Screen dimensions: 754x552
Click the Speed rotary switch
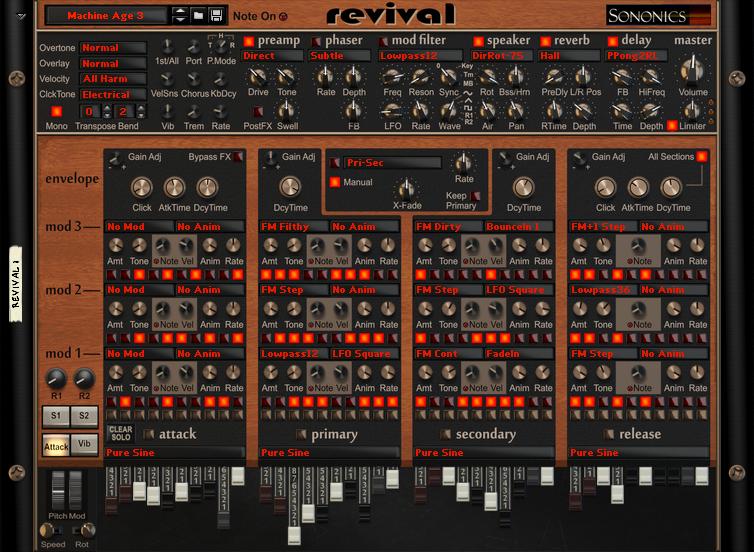click(47, 530)
